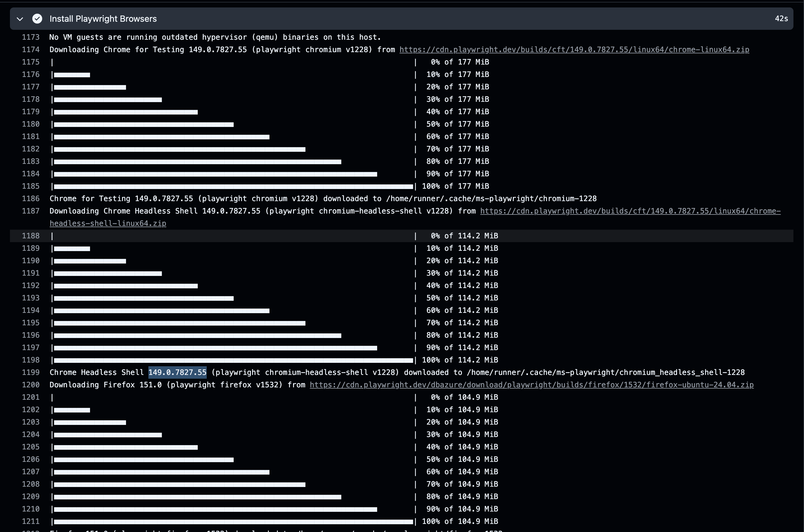
Task: Click the '10% of 177 MiB' text
Action: click(458, 74)
